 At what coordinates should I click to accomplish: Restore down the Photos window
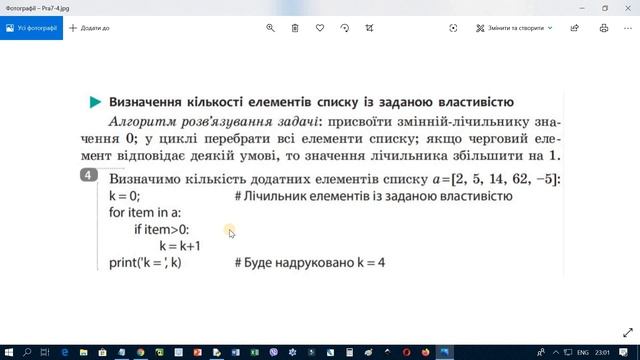pos(605,8)
